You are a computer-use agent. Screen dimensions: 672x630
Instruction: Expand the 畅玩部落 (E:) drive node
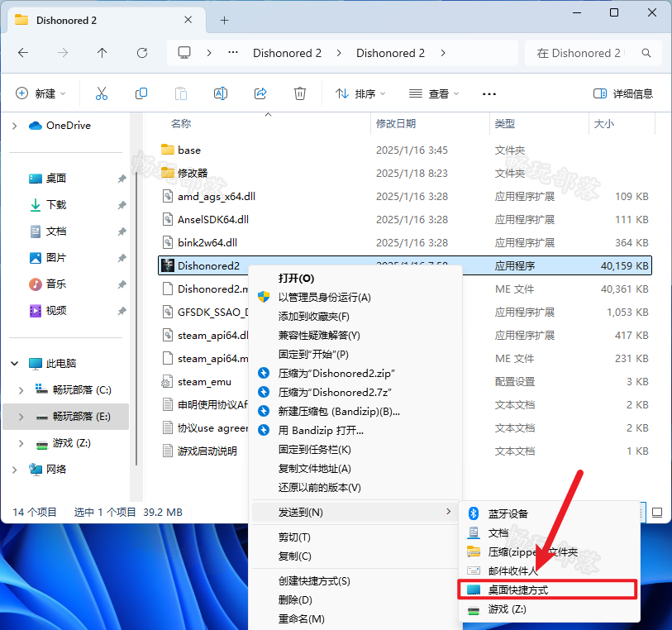pyautogui.click(x=21, y=417)
